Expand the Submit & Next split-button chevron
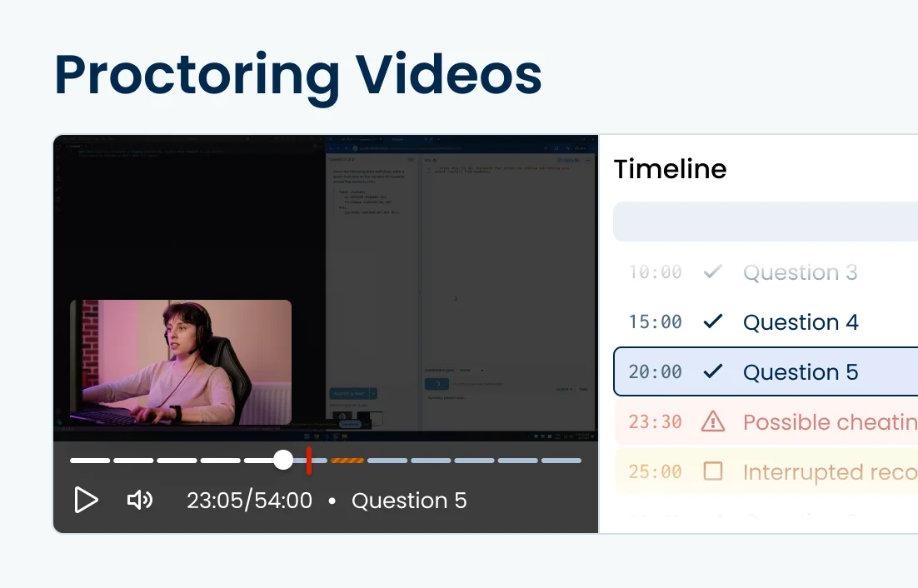Screen dimensions: 918x588 pyautogui.click(x=372, y=393)
